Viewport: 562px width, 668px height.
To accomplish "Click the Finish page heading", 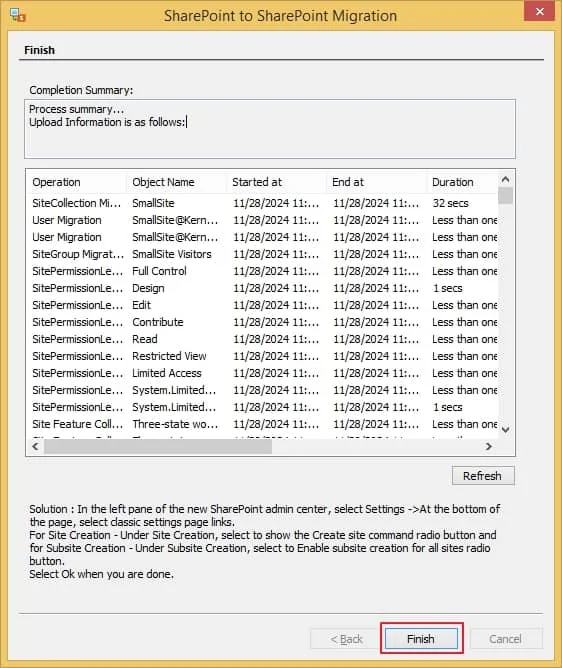I will click(x=39, y=50).
